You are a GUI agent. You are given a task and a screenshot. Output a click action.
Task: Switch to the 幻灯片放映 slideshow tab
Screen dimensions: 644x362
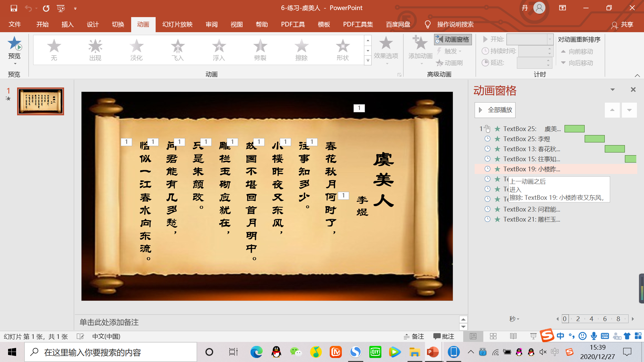(177, 24)
